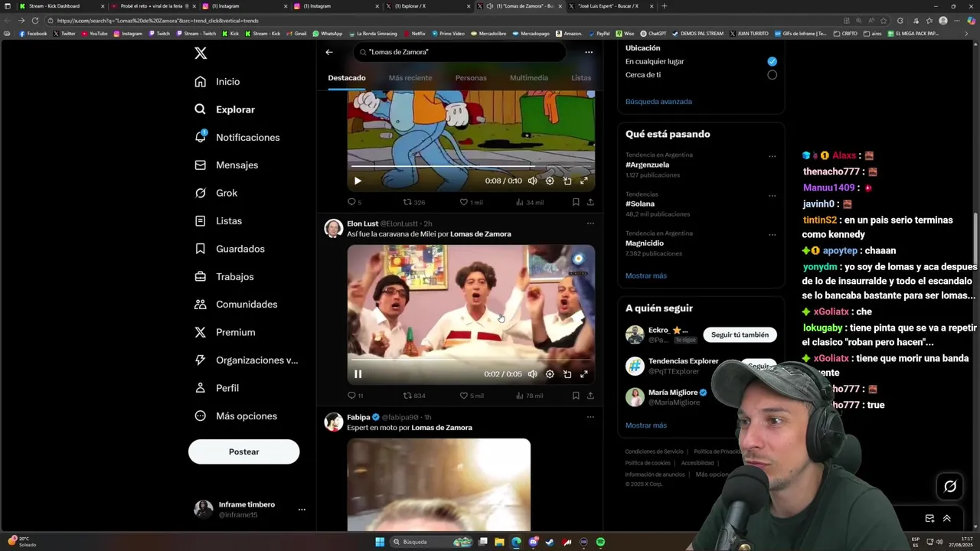980x551 pixels.
Task: Open Spotify from taskbar
Action: [601, 542]
